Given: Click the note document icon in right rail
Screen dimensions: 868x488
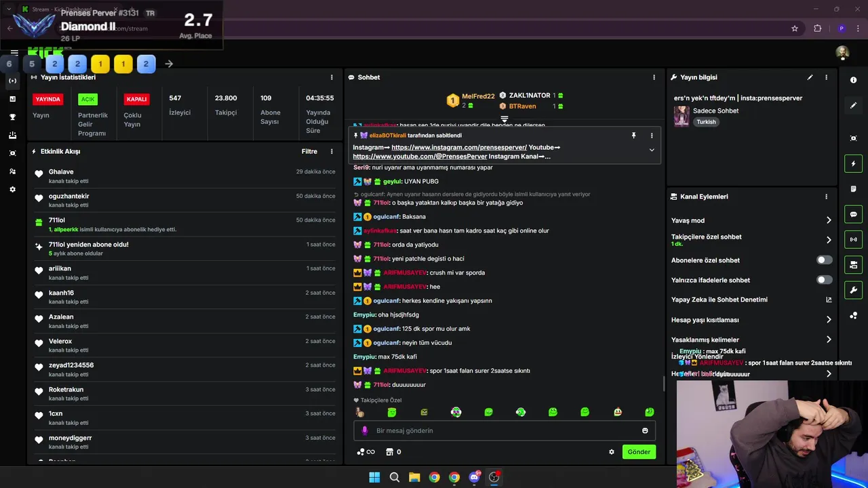Looking at the screenshot, I should (x=853, y=189).
